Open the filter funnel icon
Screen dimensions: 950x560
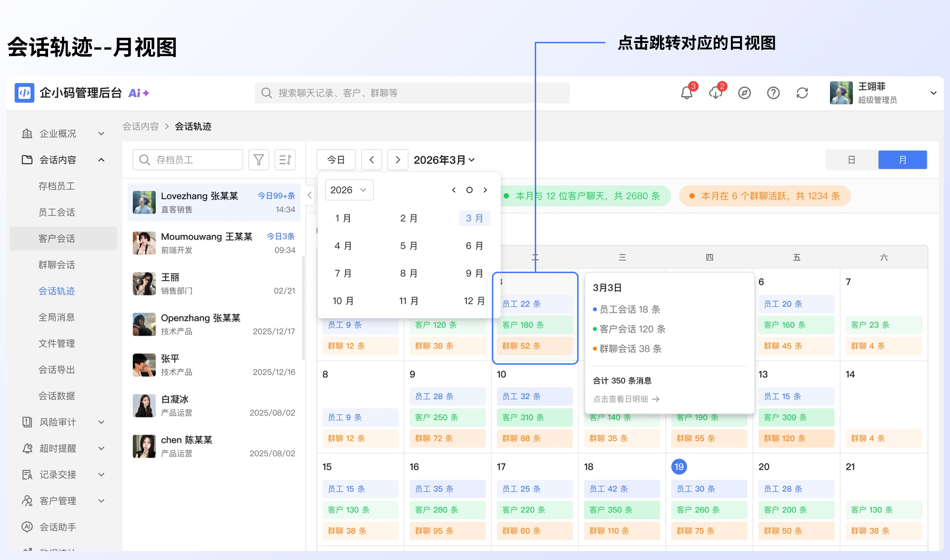[x=259, y=160]
